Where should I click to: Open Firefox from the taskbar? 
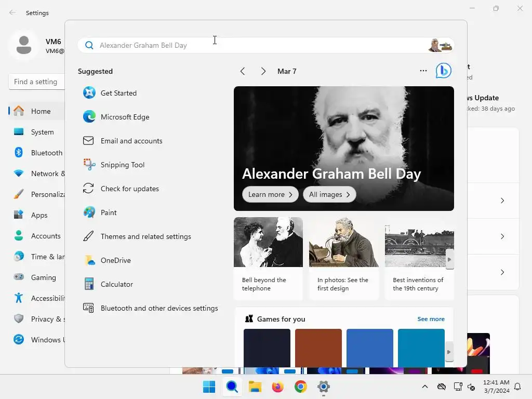[x=277, y=387]
